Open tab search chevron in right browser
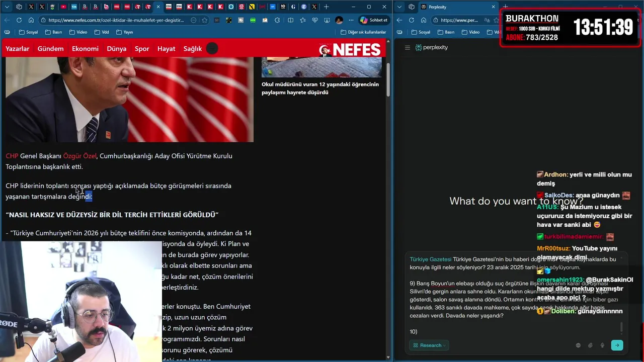The image size is (644, 362). click(399, 7)
